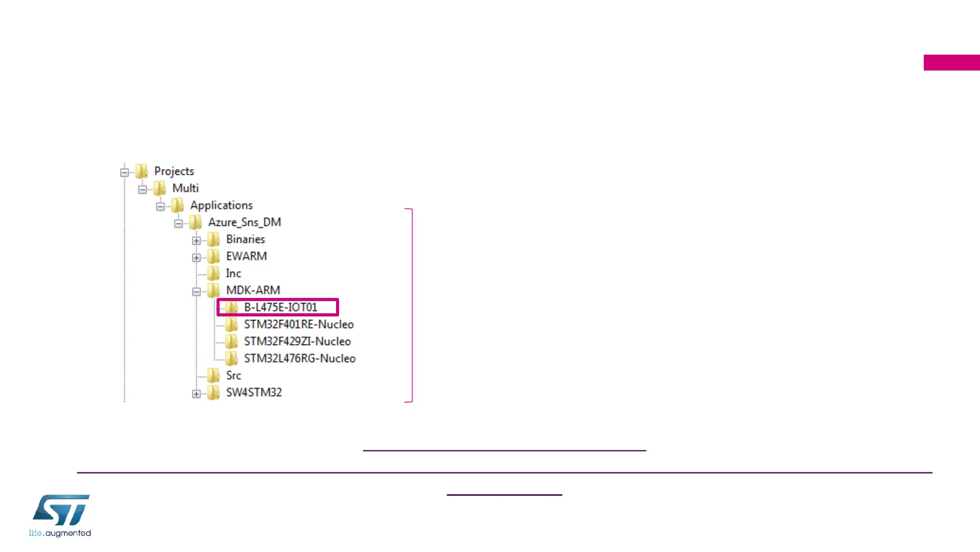
Task: Collapse the Applications folder node
Action: (x=160, y=206)
